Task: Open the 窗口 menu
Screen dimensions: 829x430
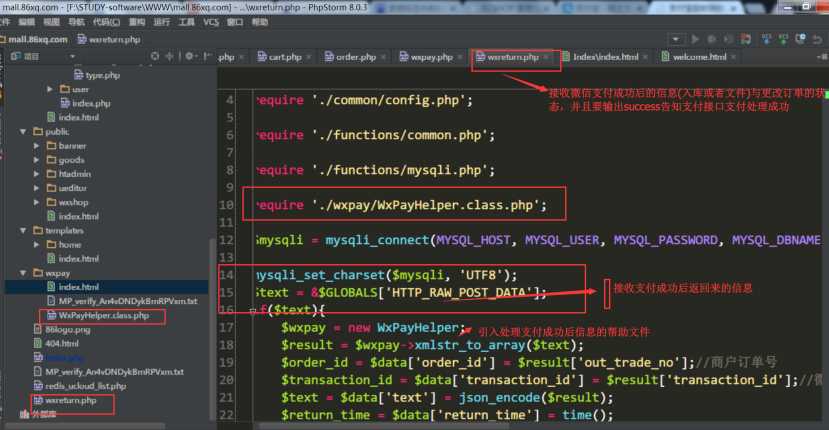Action: tap(235, 22)
